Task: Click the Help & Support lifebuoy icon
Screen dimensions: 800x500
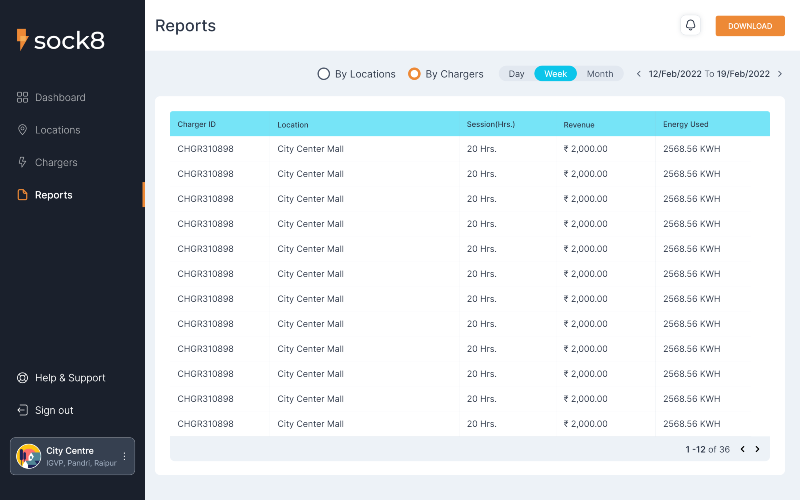Action: (22, 378)
